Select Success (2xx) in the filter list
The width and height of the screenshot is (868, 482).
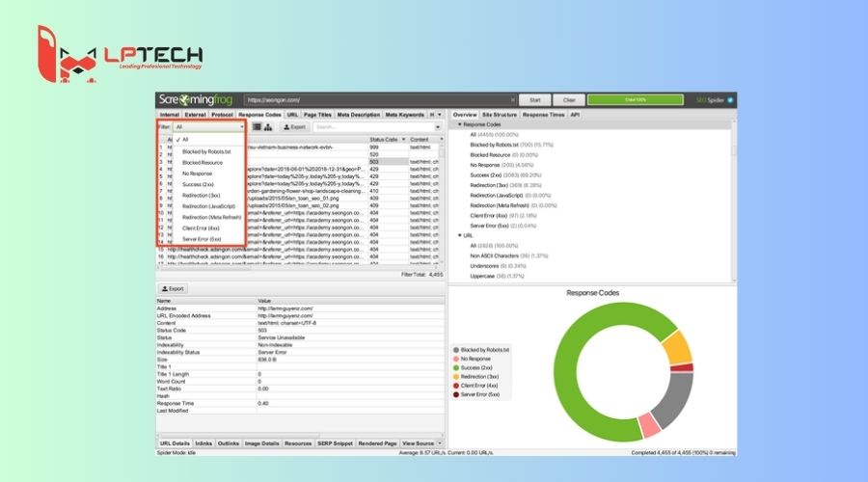[x=198, y=185]
